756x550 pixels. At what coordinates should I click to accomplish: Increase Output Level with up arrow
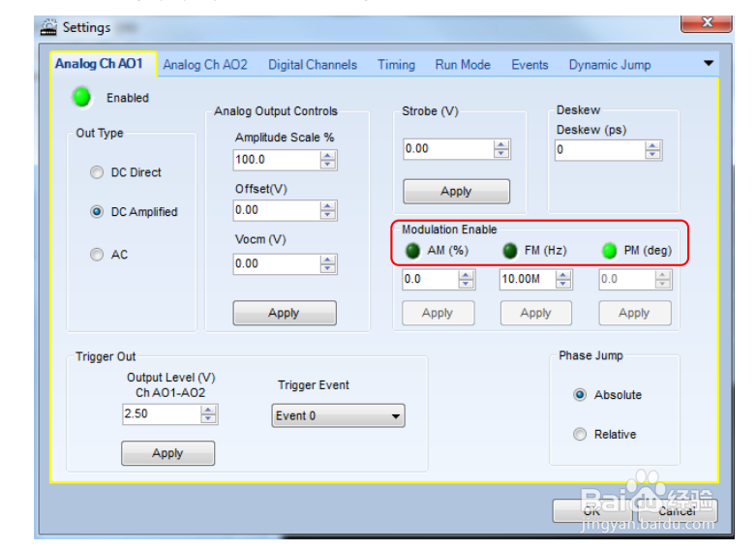tap(208, 410)
